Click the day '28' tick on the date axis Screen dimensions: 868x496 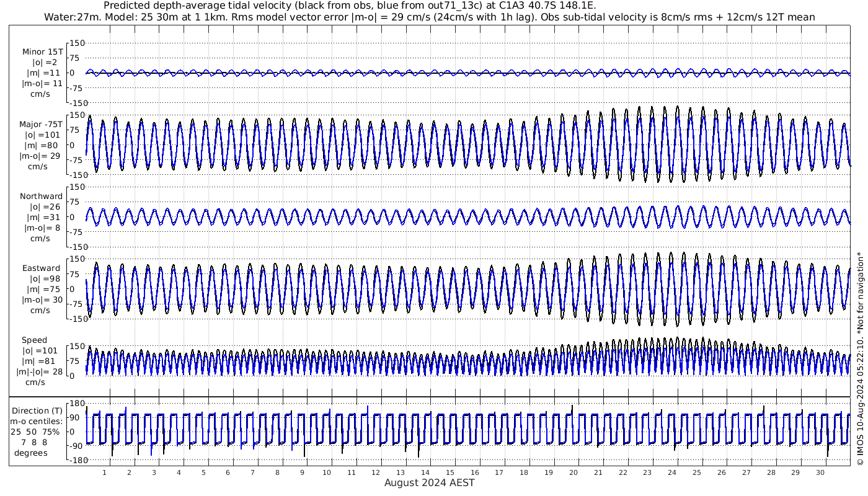click(x=771, y=472)
